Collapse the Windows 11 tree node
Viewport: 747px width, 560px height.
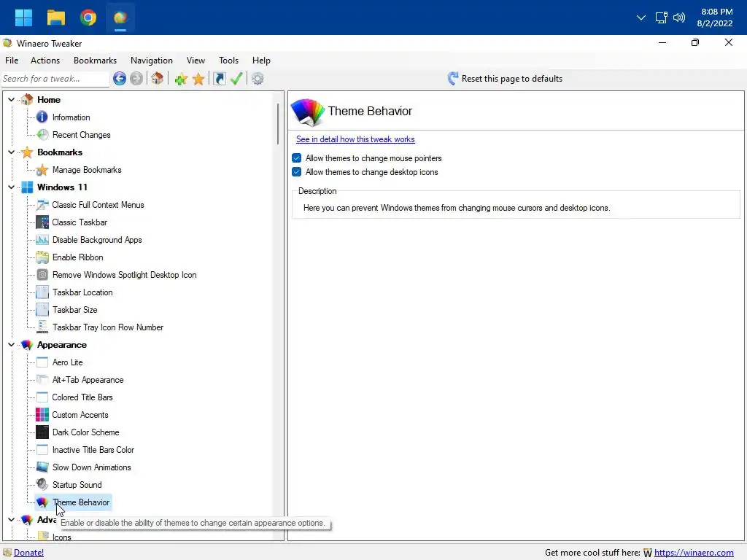pos(11,187)
